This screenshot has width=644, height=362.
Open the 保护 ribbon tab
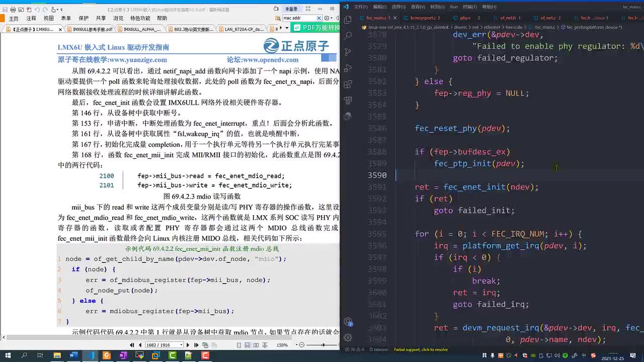point(84,18)
